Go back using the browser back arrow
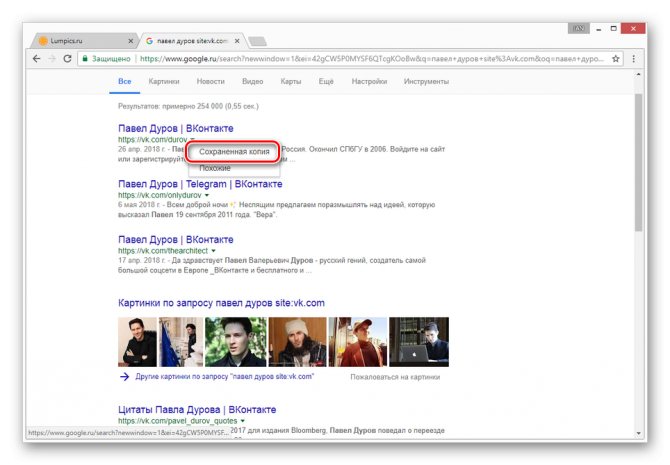Screen dimensions: 670x465 37,59
